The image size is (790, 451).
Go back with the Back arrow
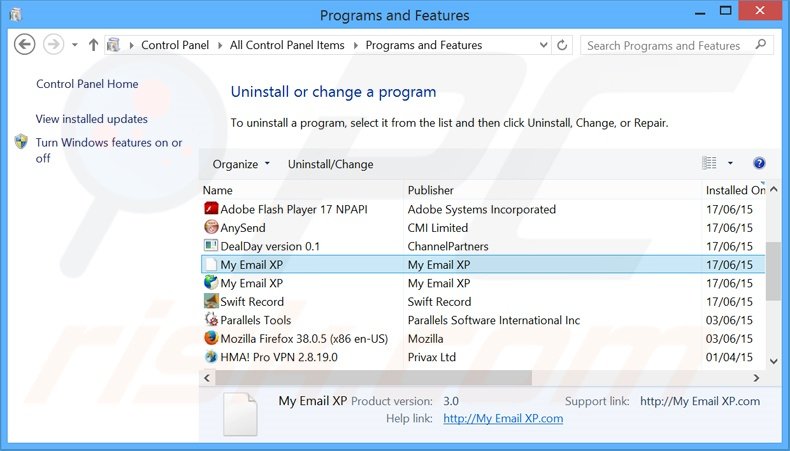pyautogui.click(x=24, y=45)
